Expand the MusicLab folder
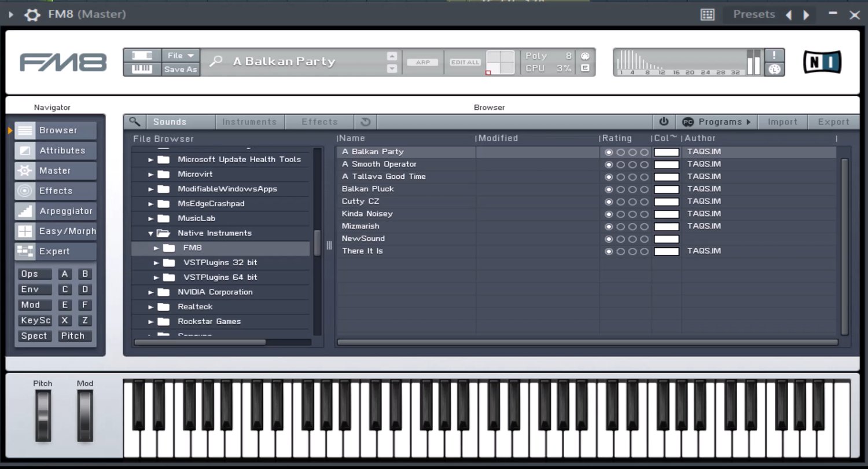 pos(151,219)
